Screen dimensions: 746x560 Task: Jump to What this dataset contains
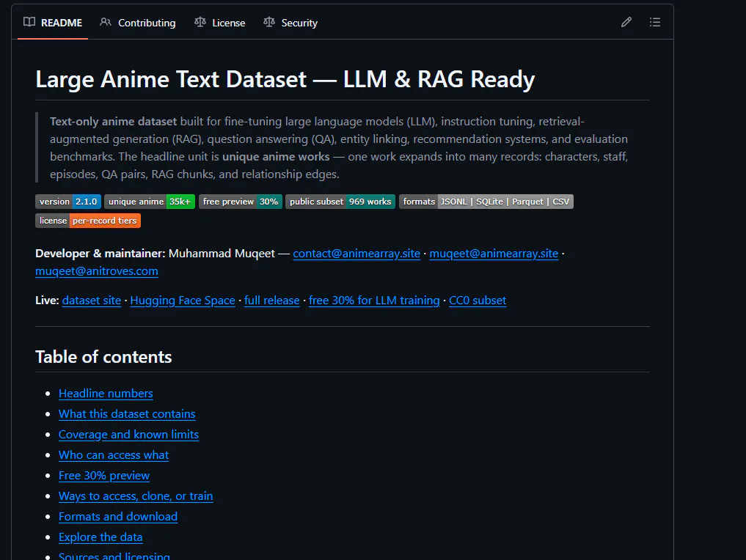pos(127,414)
